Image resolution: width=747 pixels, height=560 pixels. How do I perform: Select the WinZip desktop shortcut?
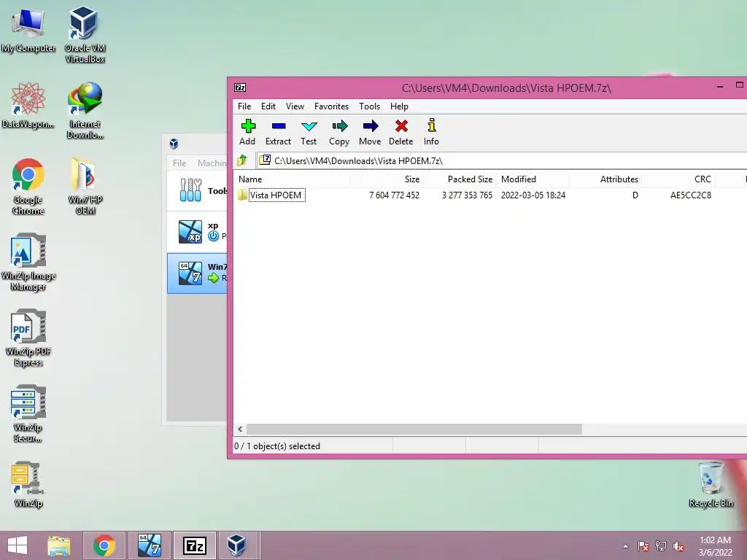click(28, 485)
